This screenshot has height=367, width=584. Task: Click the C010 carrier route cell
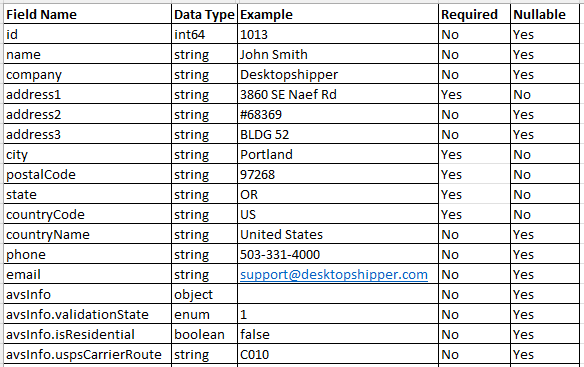pyautogui.click(x=338, y=354)
